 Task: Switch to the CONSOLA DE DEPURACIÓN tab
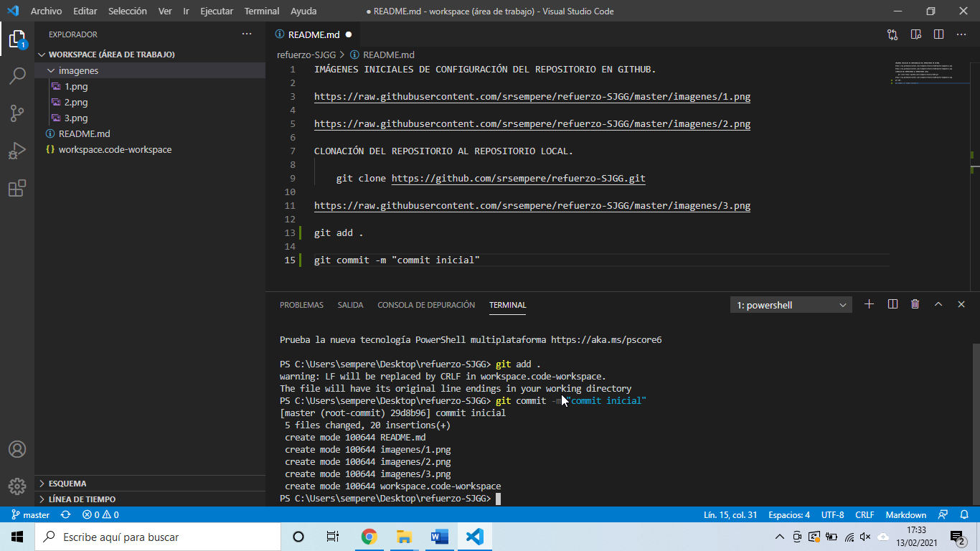pos(426,305)
